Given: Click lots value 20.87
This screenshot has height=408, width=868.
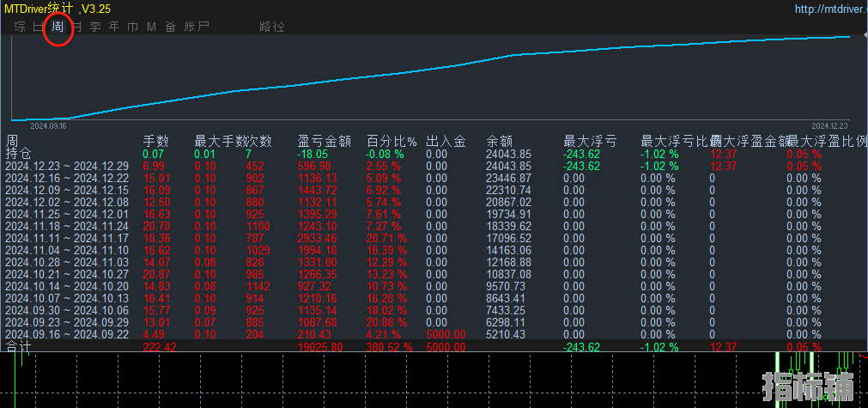Looking at the screenshot, I should point(156,274).
